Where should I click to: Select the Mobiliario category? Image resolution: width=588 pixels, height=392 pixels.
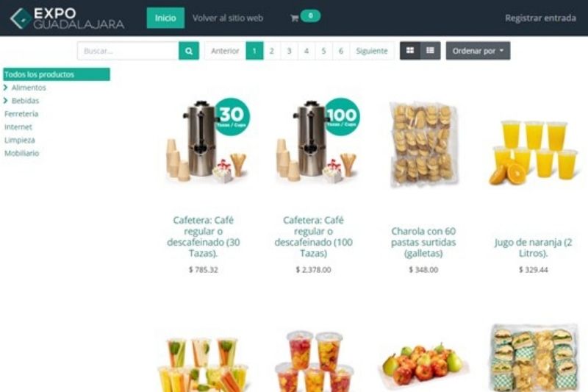pyautogui.click(x=22, y=153)
